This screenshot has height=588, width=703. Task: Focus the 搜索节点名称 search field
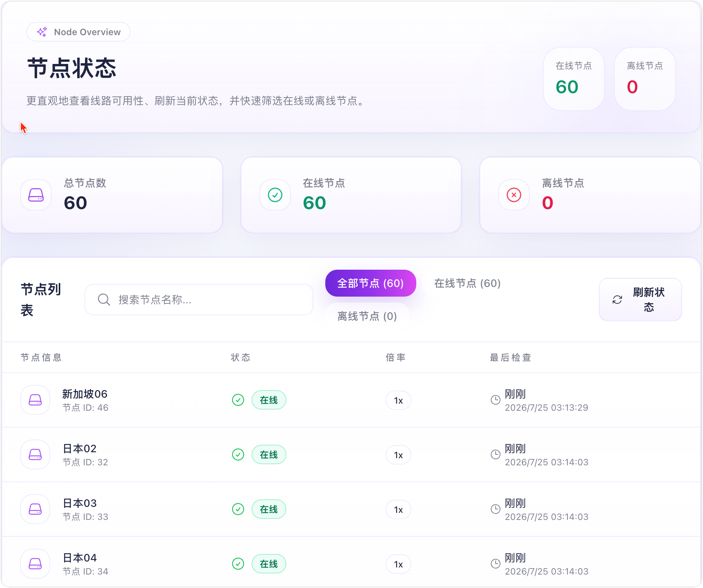199,300
